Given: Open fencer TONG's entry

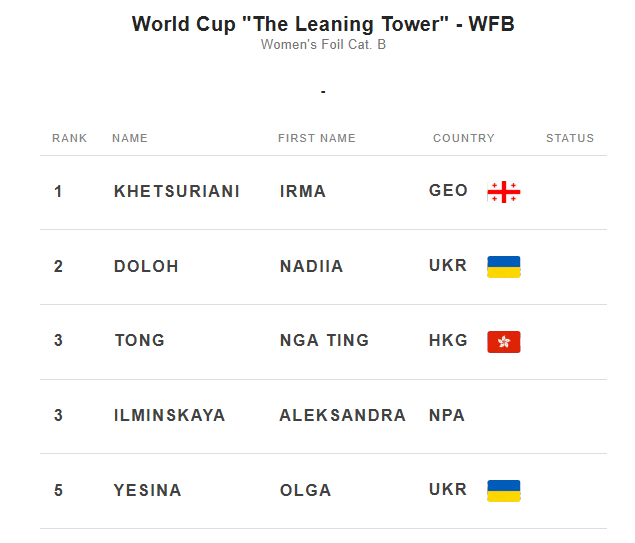Looking at the screenshot, I should coord(140,340).
